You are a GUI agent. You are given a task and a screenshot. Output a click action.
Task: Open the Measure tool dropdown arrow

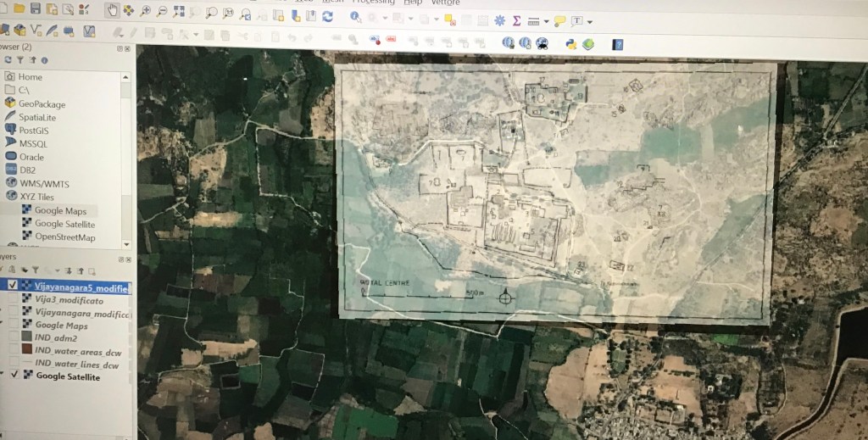pyautogui.click(x=547, y=21)
